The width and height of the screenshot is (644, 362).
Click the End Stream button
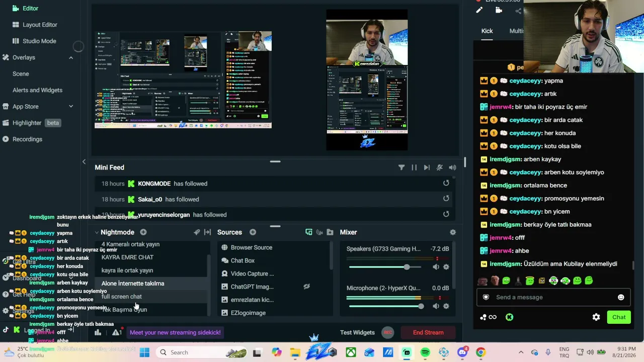click(428, 332)
